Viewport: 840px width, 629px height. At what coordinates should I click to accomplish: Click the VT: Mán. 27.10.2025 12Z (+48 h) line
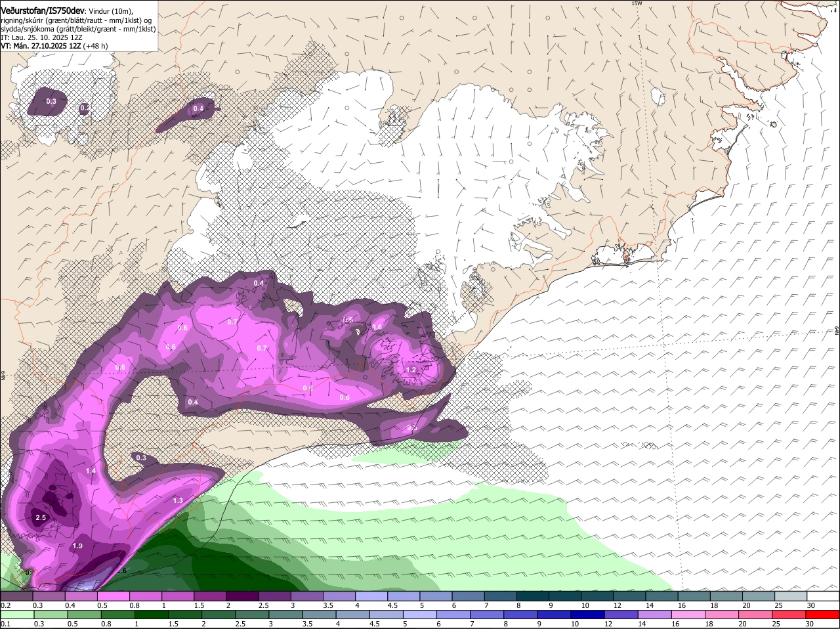(x=54, y=46)
